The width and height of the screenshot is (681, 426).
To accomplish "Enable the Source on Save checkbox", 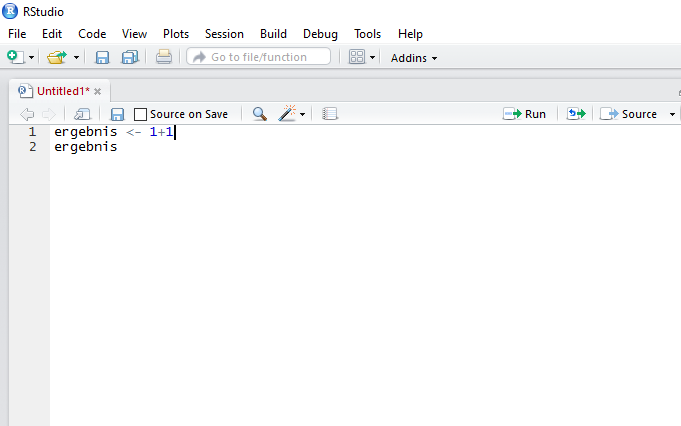I will tap(141, 114).
